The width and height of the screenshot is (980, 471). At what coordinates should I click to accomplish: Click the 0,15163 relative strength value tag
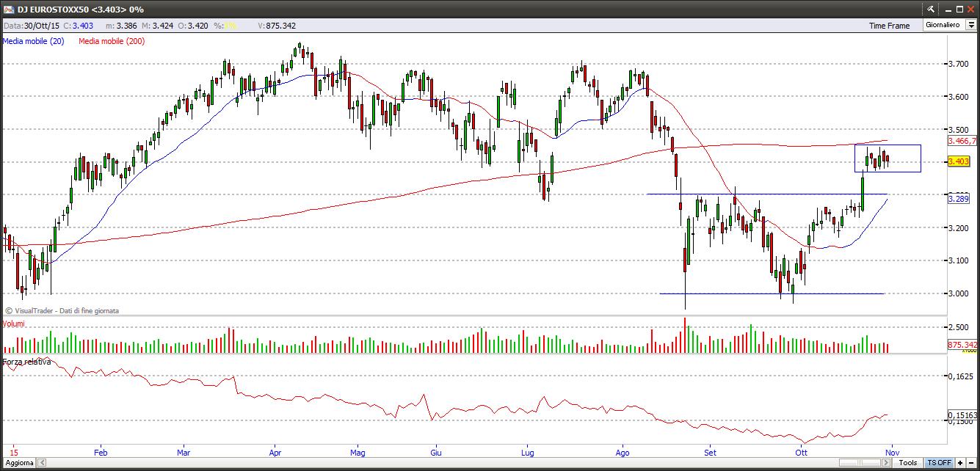click(x=962, y=415)
